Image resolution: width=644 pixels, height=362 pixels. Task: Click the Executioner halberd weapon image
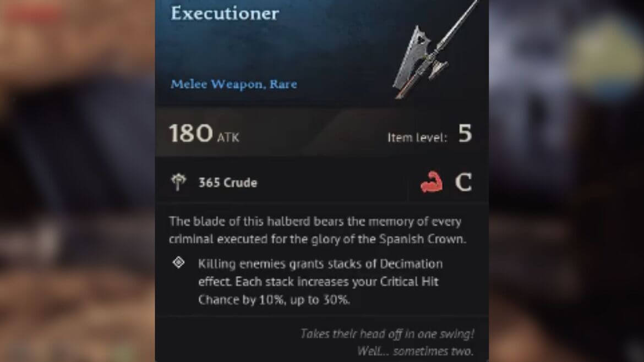(x=435, y=50)
